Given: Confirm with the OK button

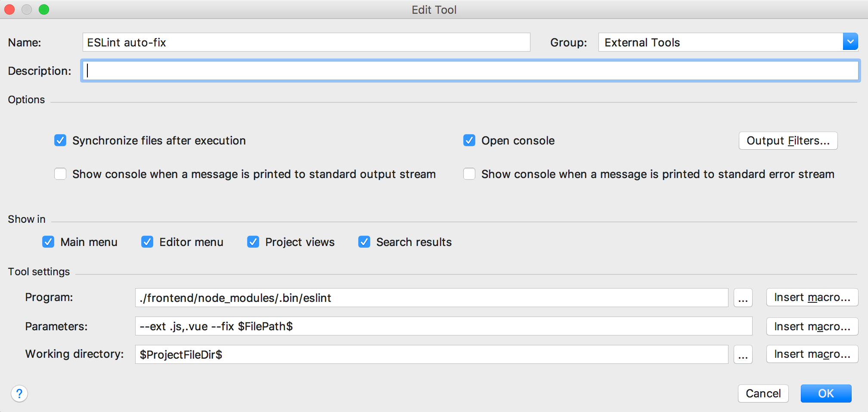Looking at the screenshot, I should pos(826,394).
